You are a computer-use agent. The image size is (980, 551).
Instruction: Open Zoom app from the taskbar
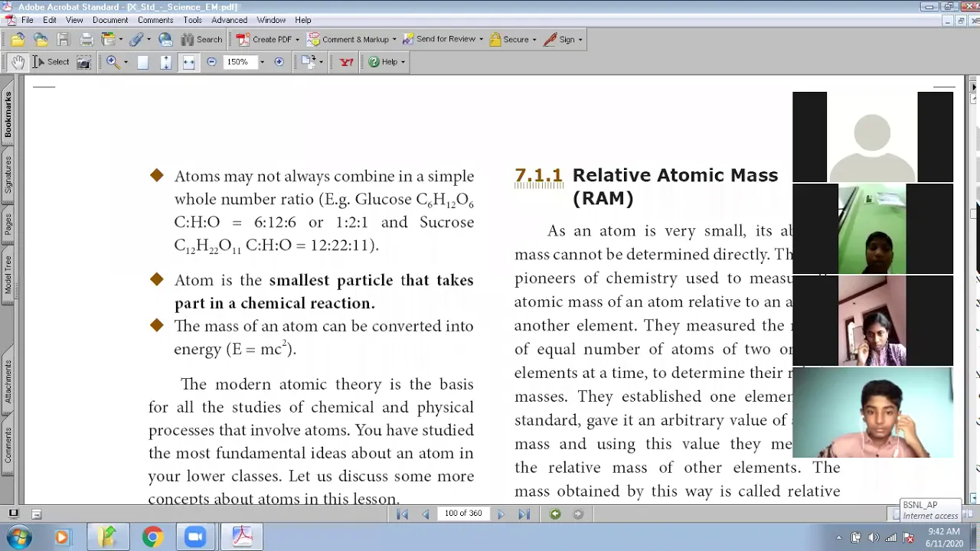(195, 537)
